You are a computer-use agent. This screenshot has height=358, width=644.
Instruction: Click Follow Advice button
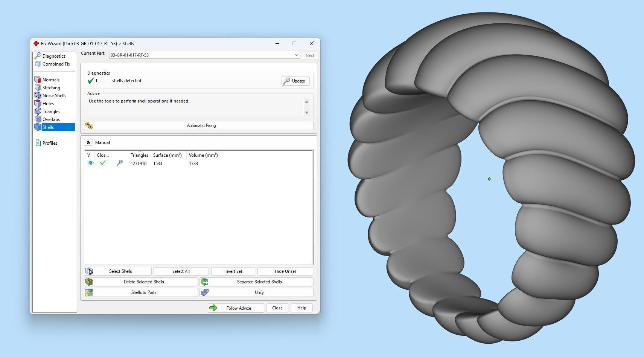pos(236,308)
